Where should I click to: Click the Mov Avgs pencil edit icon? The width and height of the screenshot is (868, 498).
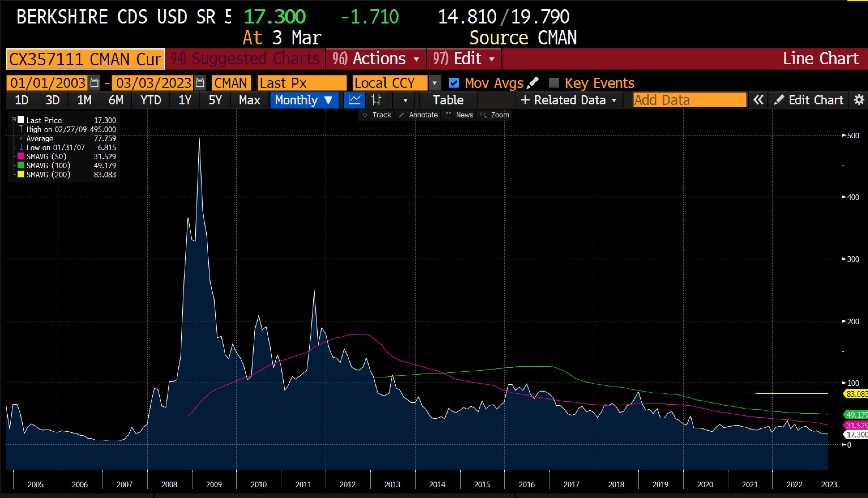[x=533, y=83]
